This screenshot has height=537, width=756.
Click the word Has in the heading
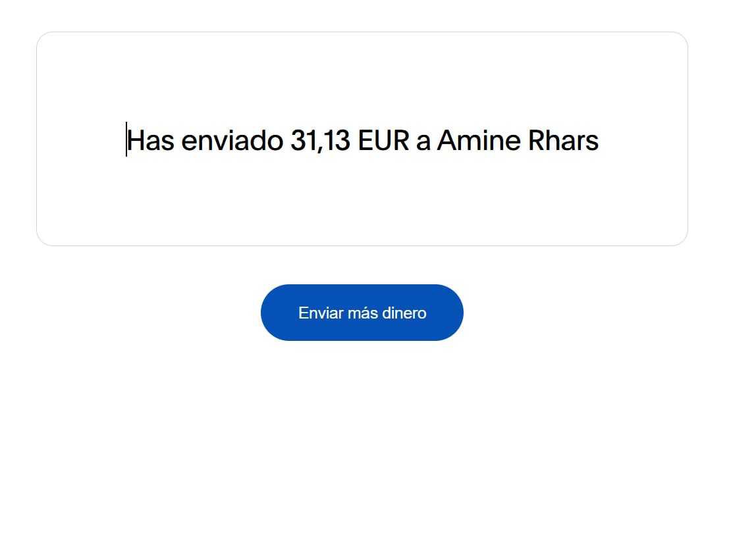click(x=151, y=141)
